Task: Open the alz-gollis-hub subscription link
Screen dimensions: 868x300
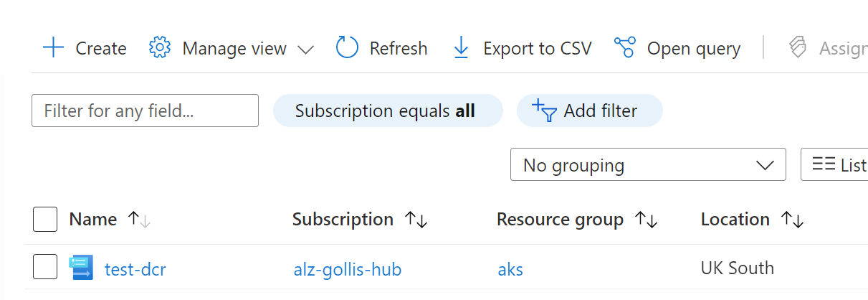Action: [x=347, y=269]
